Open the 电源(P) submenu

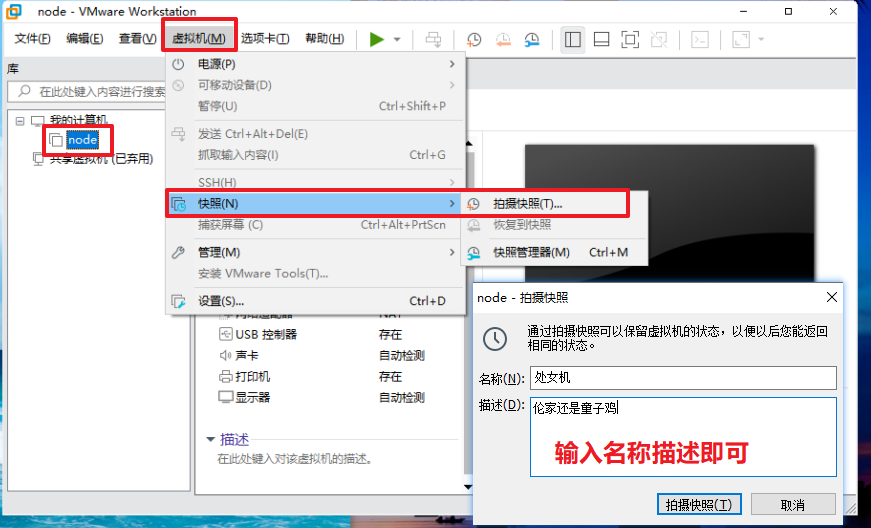[x=315, y=64]
